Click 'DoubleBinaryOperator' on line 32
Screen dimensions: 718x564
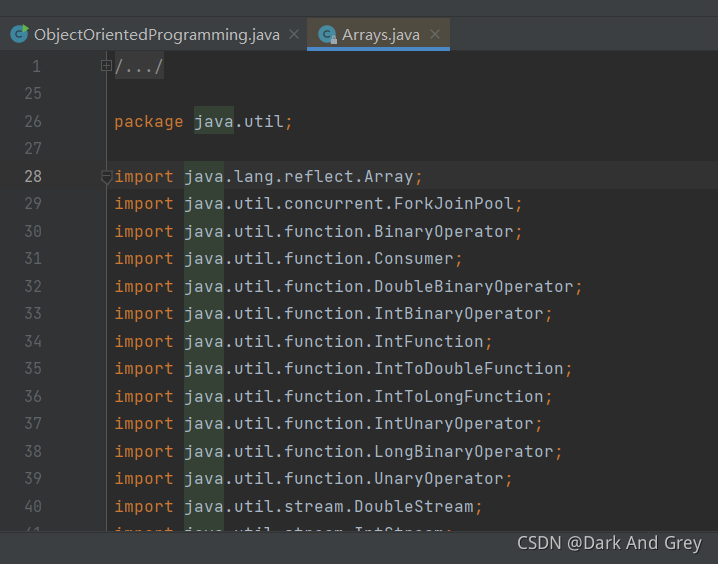click(x=474, y=287)
